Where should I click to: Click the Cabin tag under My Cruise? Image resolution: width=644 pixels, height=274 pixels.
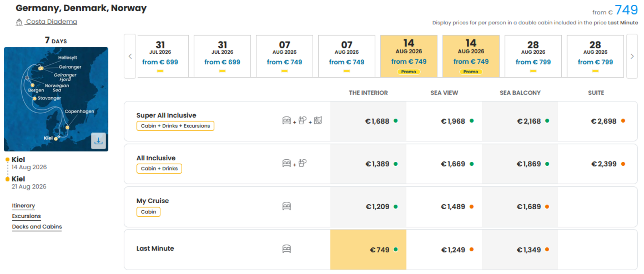pyautogui.click(x=148, y=212)
